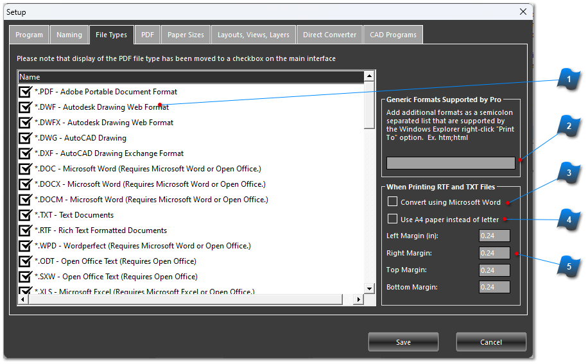
Task: Click the Top Margin input field
Action: [494, 270]
